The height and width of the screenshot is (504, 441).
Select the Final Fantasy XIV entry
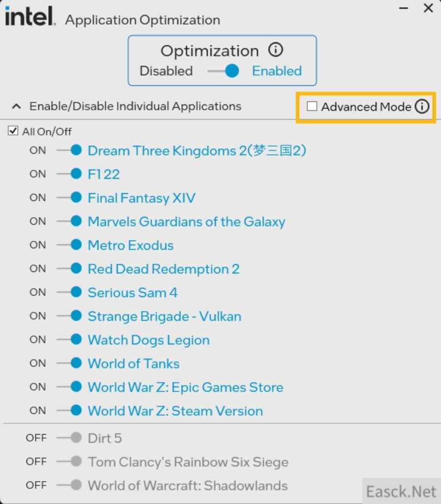[x=141, y=198]
